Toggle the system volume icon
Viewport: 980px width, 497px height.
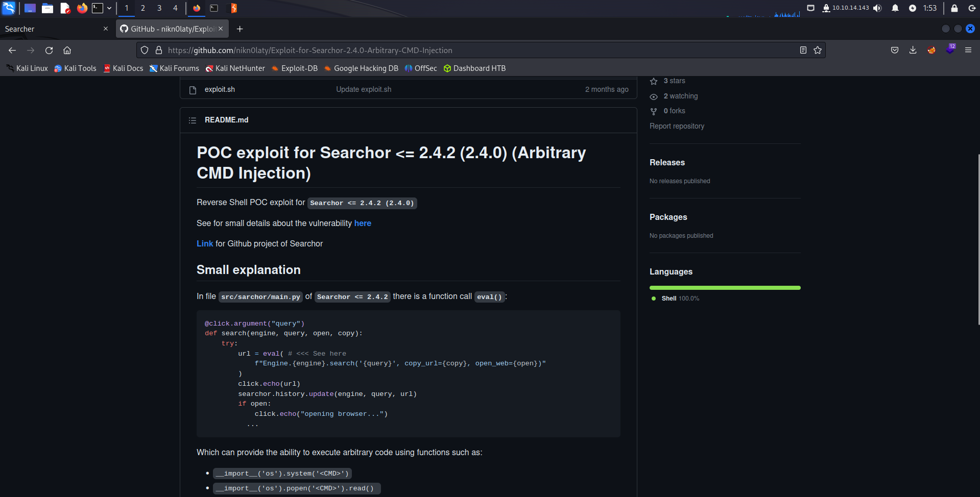[877, 8]
